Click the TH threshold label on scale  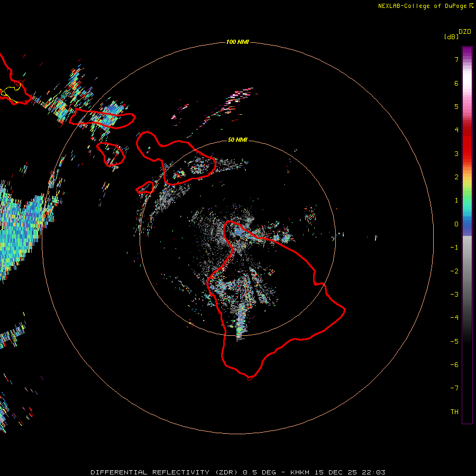click(454, 412)
